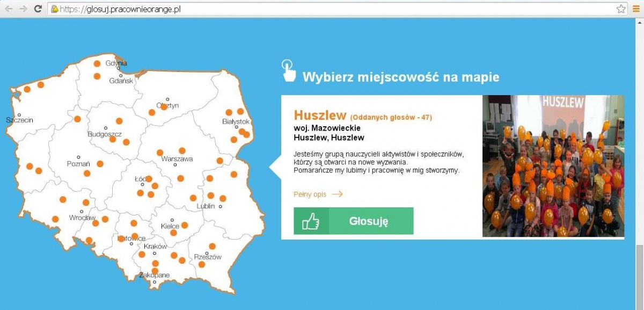Image resolution: width=644 pixels, height=310 pixels.
Task: Click the Olsztyn city label
Action: click(x=167, y=105)
